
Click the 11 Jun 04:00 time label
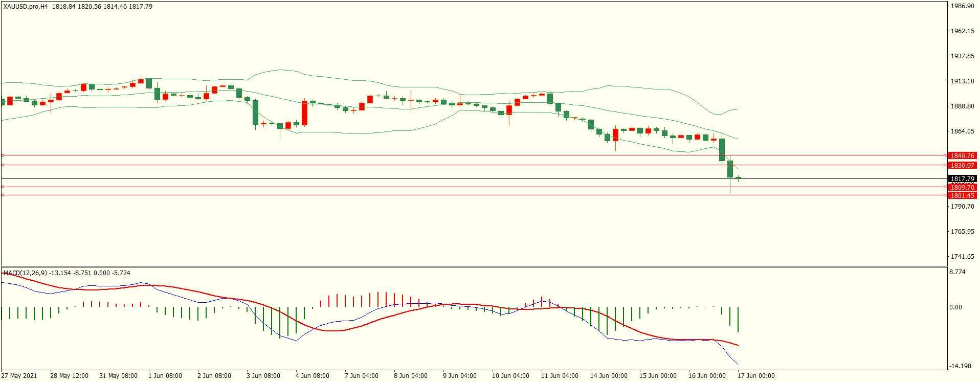pos(560,376)
